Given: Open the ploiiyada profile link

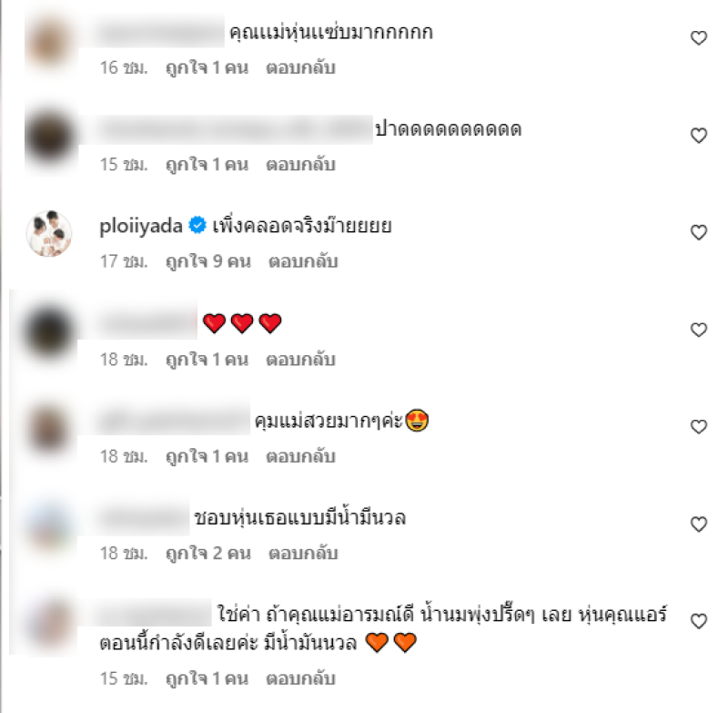Looking at the screenshot, I should pos(141,227).
